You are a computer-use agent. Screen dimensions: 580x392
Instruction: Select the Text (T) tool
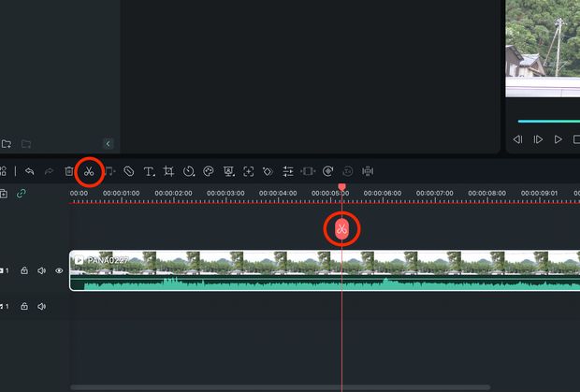click(149, 171)
